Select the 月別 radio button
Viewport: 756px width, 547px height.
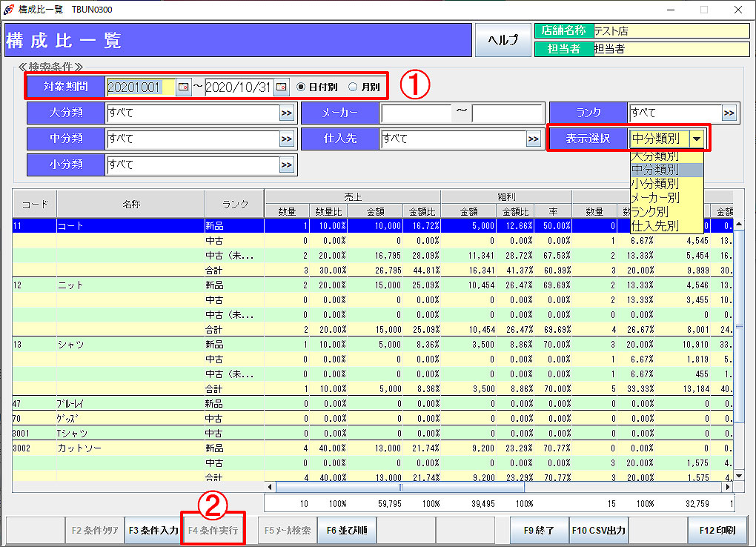[x=353, y=87]
